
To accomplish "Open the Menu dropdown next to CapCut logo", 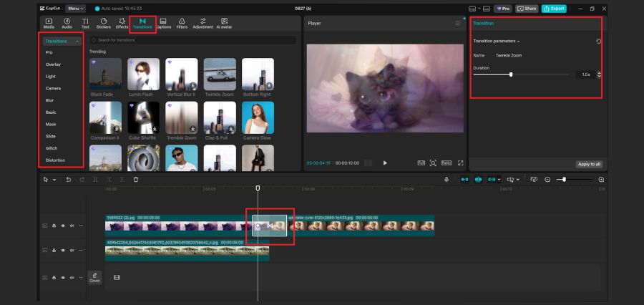I will [x=75, y=9].
